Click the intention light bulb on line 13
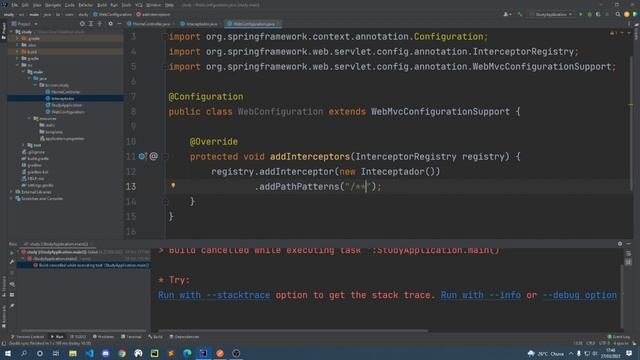The image size is (640, 360). pos(173,186)
